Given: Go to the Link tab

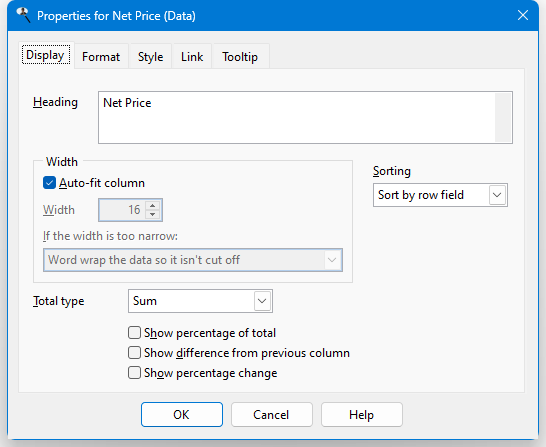Looking at the screenshot, I should coord(192,57).
